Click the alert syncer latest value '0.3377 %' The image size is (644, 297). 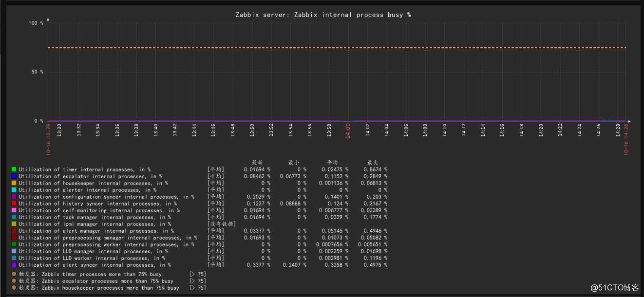pyautogui.click(x=258, y=265)
